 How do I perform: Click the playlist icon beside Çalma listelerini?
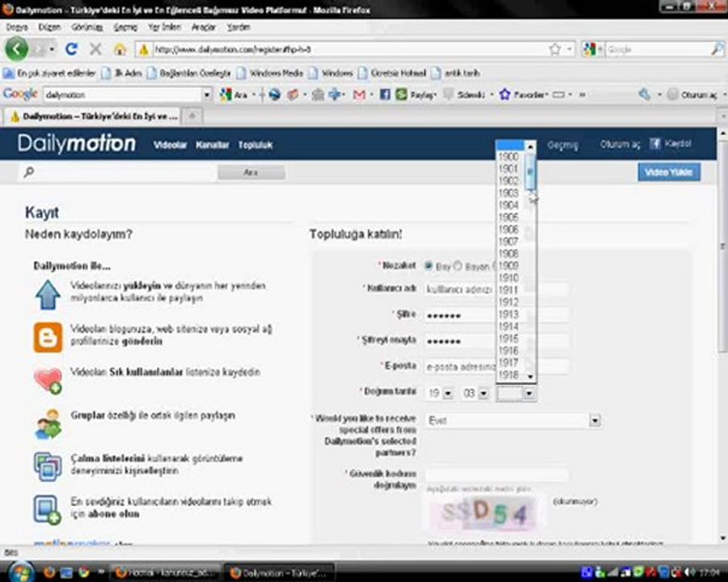pyautogui.click(x=48, y=466)
